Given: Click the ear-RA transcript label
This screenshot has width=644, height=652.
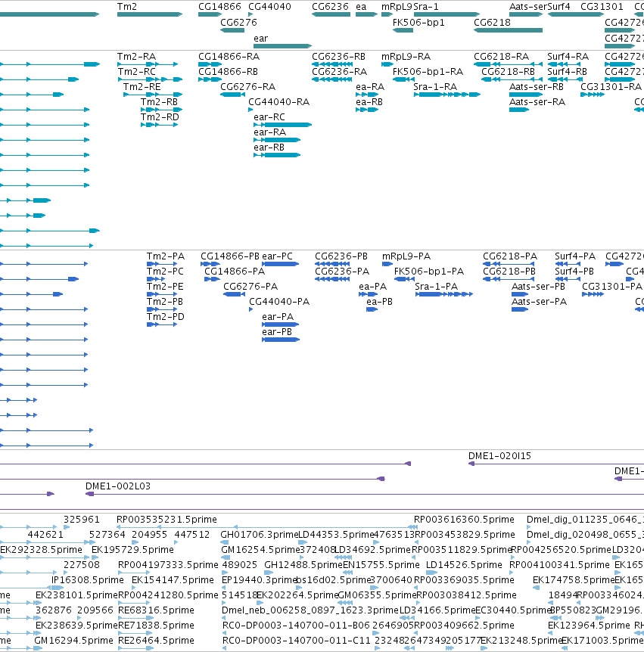Looking at the screenshot, I should [x=269, y=132].
